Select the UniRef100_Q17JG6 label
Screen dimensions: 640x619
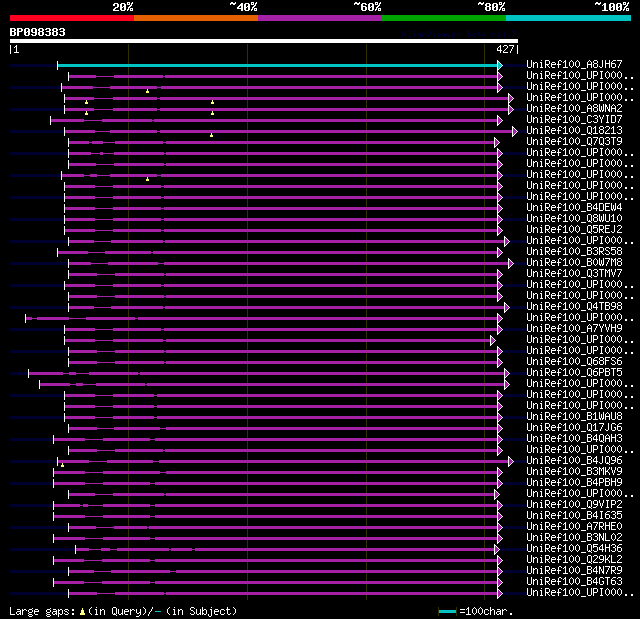(x=574, y=428)
